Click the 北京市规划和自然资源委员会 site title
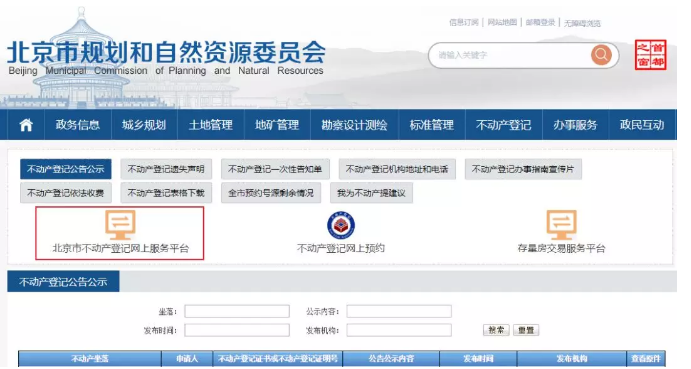The image size is (691, 369). coord(167,52)
